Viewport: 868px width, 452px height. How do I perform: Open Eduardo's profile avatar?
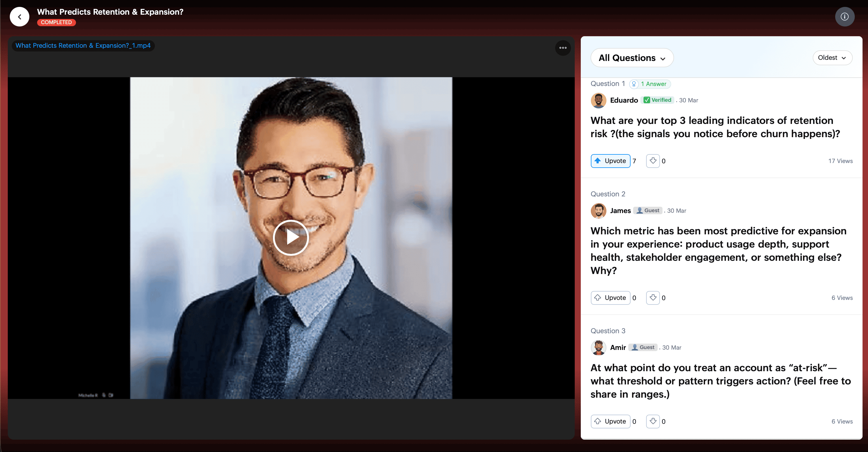598,100
